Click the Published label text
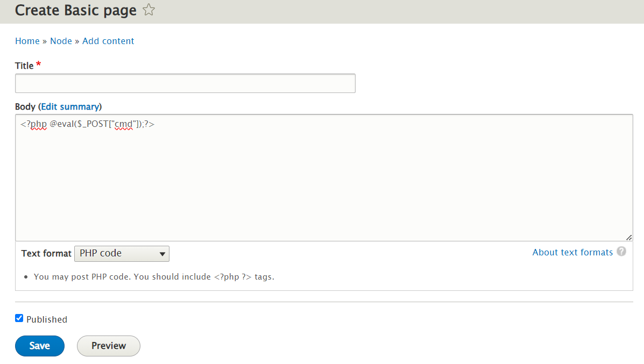The height and width of the screenshot is (364, 644). coord(47,319)
